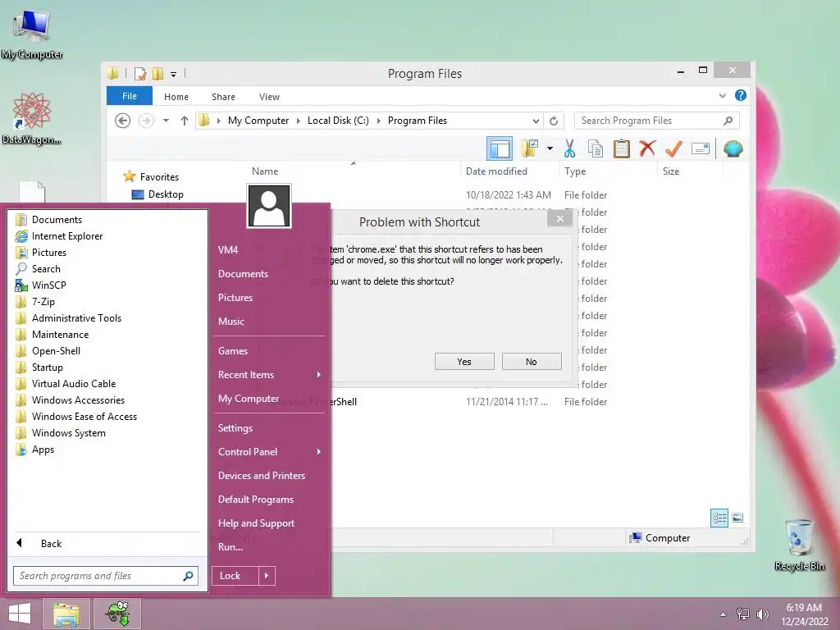Open the Share ribbon tab
The image size is (840, 630).
point(223,97)
